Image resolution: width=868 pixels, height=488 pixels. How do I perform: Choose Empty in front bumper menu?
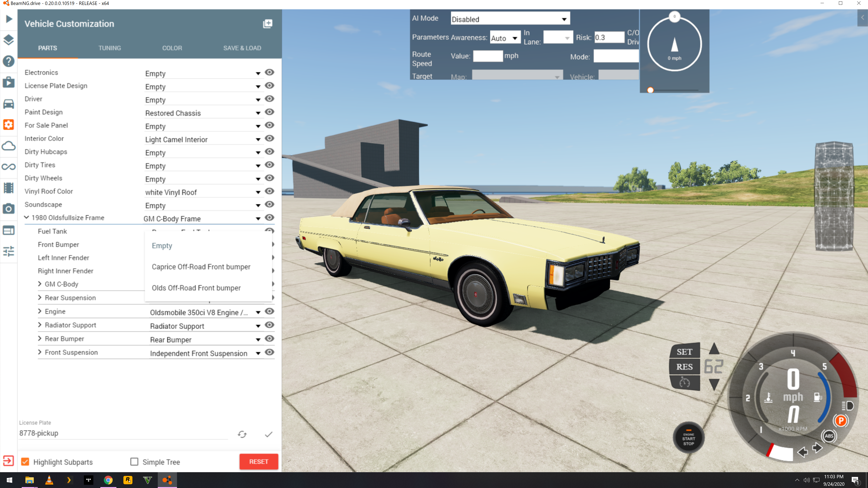point(208,246)
